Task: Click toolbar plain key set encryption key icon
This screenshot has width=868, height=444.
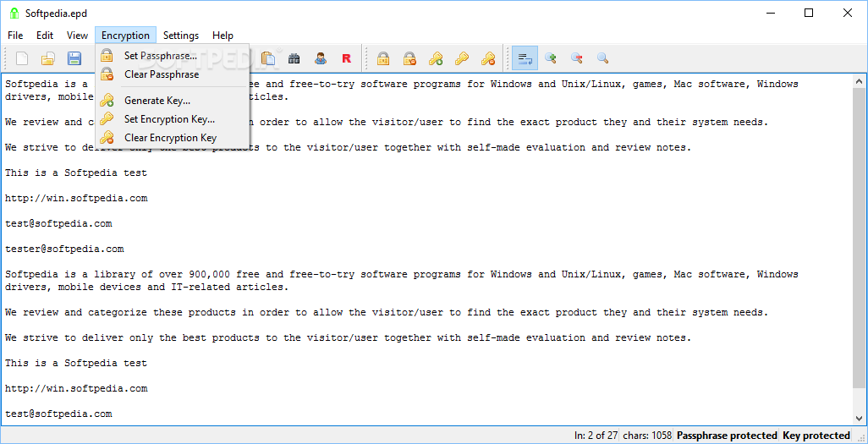Action: click(462, 58)
